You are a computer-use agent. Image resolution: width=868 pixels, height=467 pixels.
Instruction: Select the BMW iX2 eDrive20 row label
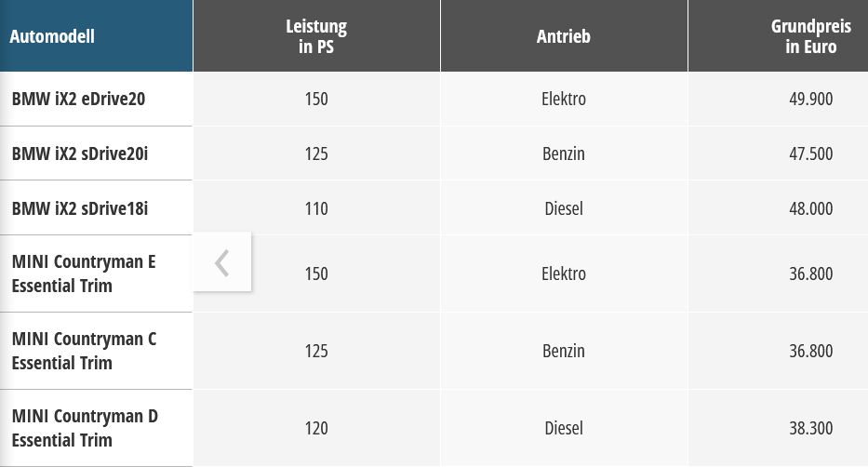[x=78, y=99]
